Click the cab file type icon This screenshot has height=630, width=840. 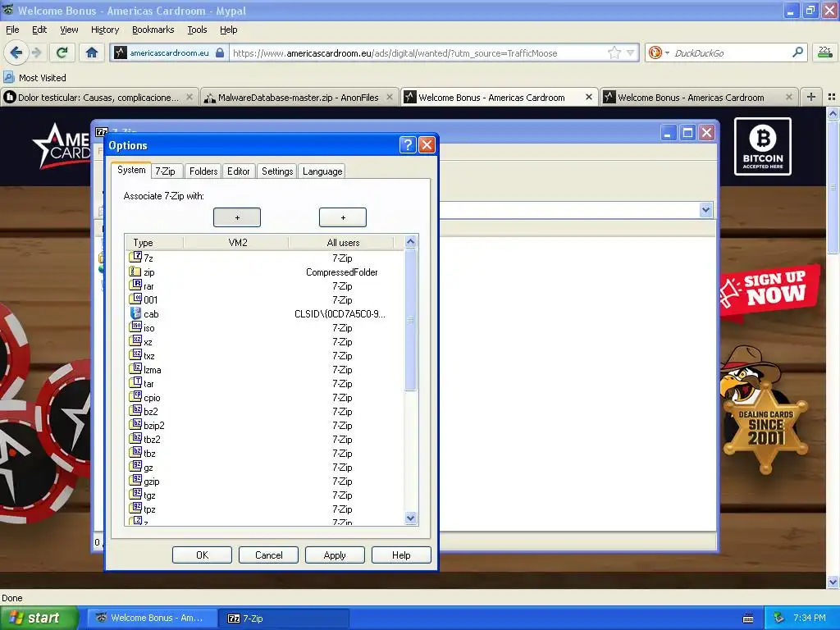coord(135,313)
